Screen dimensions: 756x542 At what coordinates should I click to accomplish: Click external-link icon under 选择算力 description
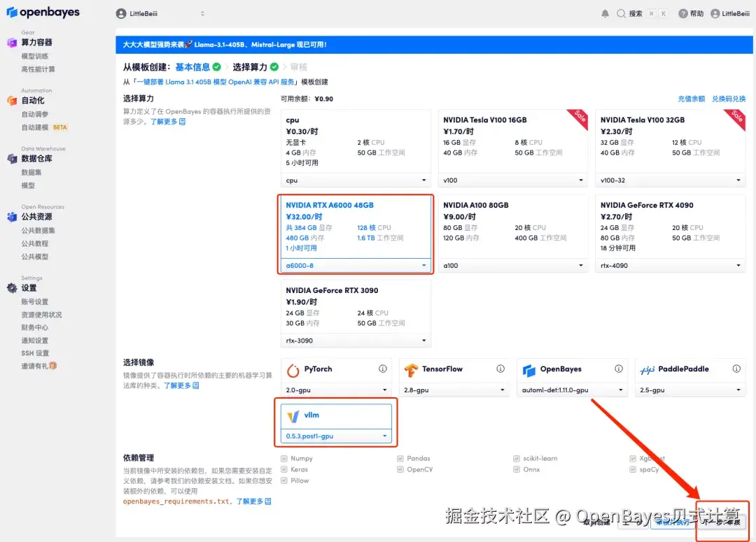pos(182,122)
